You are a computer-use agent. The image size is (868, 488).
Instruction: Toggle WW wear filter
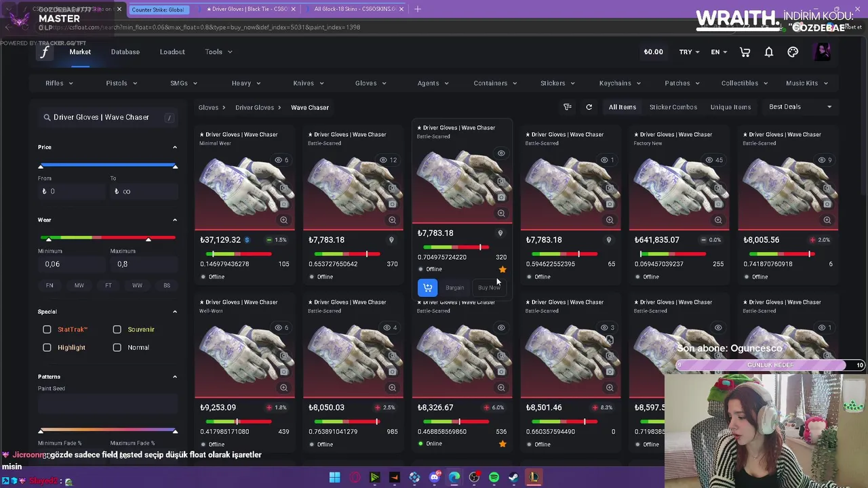pos(137,285)
